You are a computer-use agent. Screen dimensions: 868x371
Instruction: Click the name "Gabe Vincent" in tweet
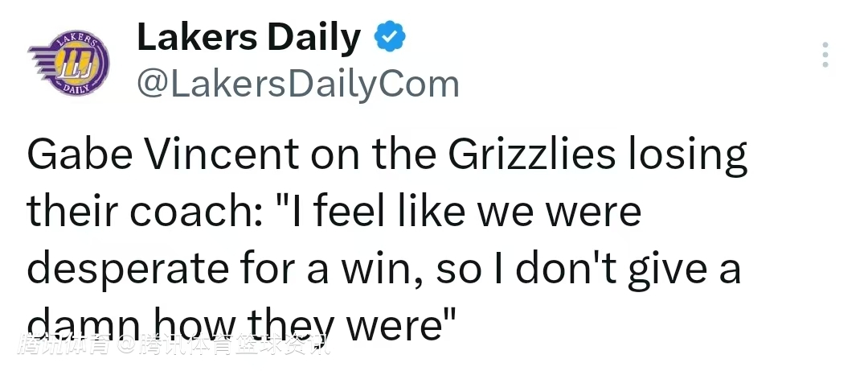[x=159, y=157]
